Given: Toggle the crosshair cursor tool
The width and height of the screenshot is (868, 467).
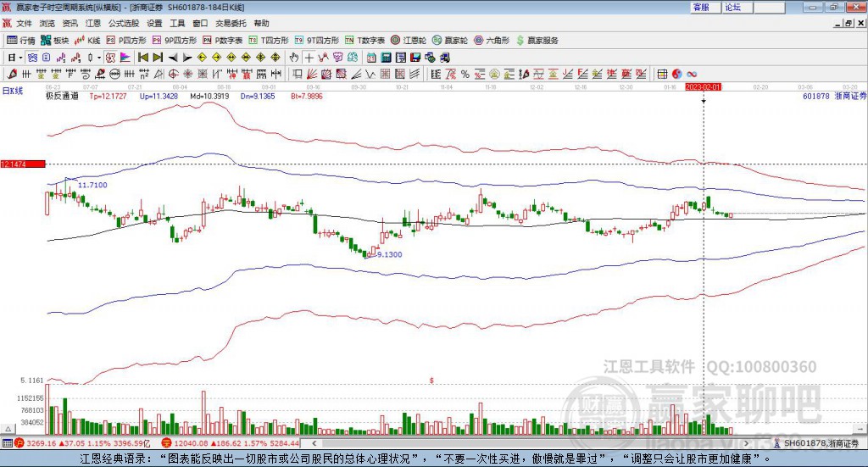Looking at the screenshot, I should tap(309, 58).
